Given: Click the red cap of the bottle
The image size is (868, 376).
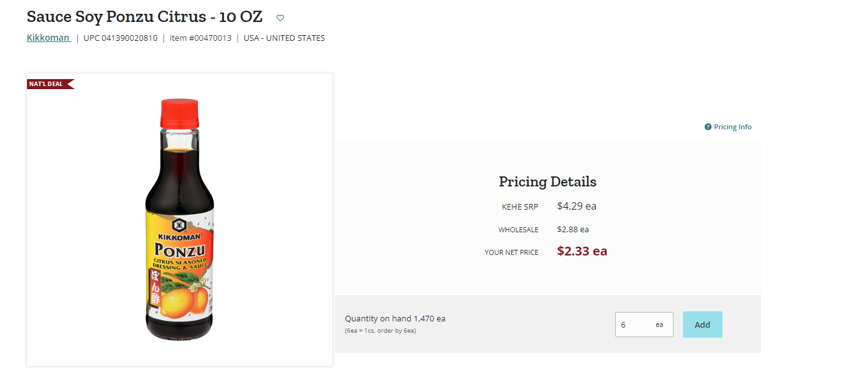Looking at the screenshot, I should point(179,113).
